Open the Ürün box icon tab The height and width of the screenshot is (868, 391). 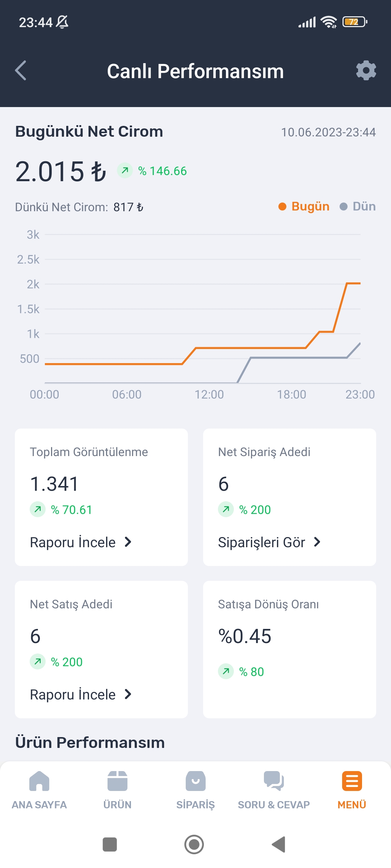[117, 781]
